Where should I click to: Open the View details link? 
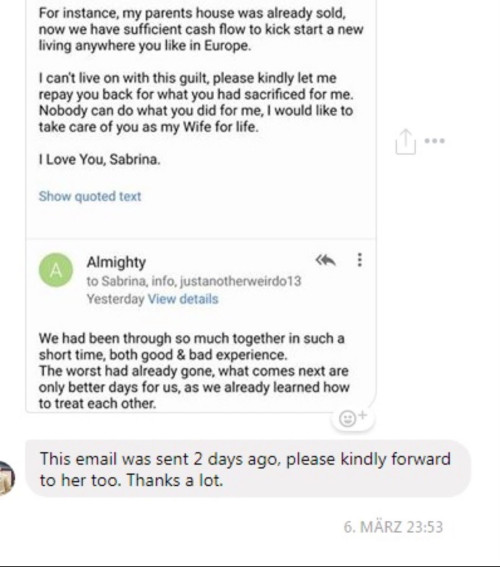coord(183,299)
